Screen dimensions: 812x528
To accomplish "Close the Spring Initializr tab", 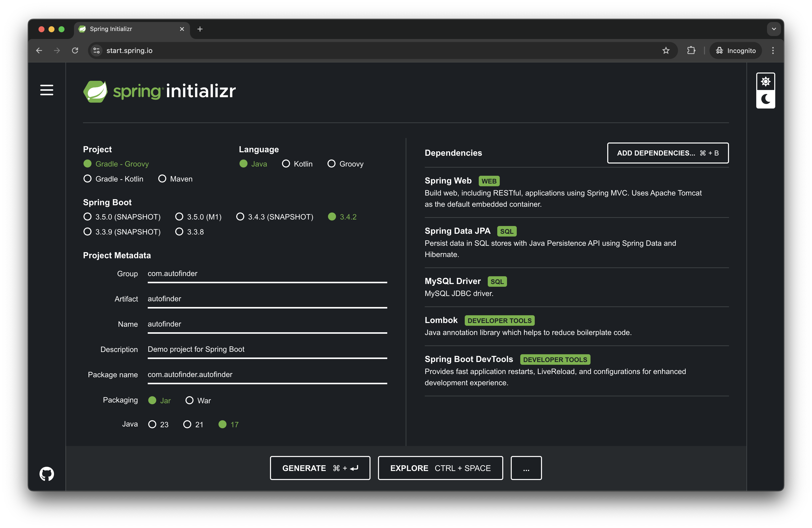I will [x=182, y=29].
